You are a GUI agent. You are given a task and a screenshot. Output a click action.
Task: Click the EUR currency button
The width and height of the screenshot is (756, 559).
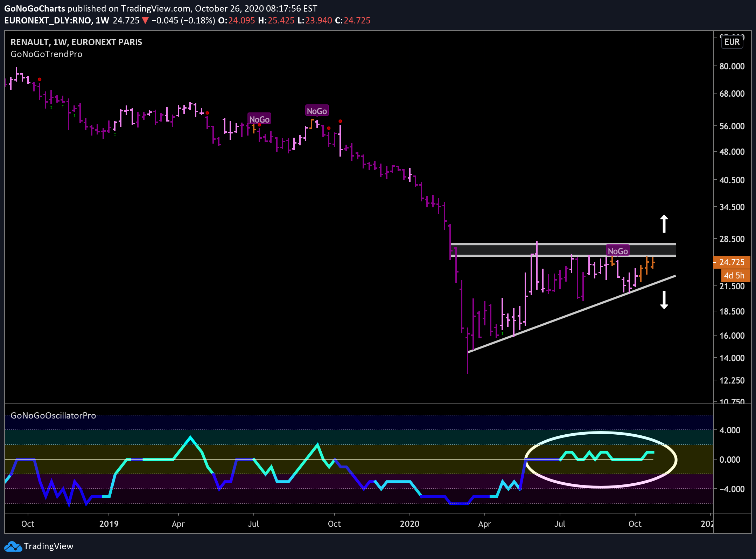coord(732,42)
